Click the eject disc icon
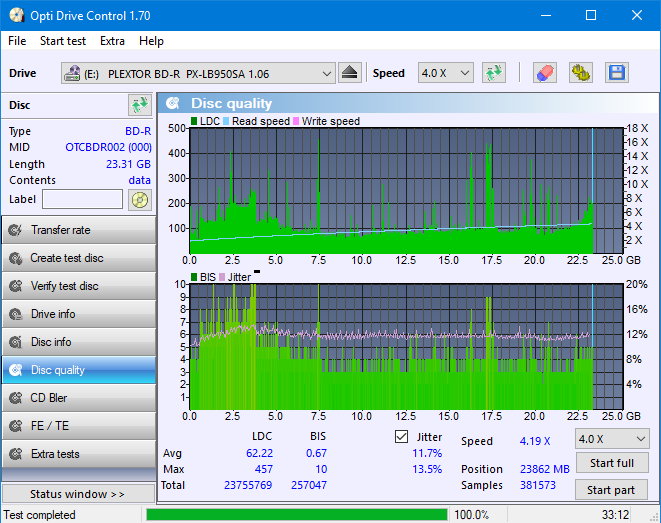This screenshot has width=661, height=523. (x=349, y=73)
